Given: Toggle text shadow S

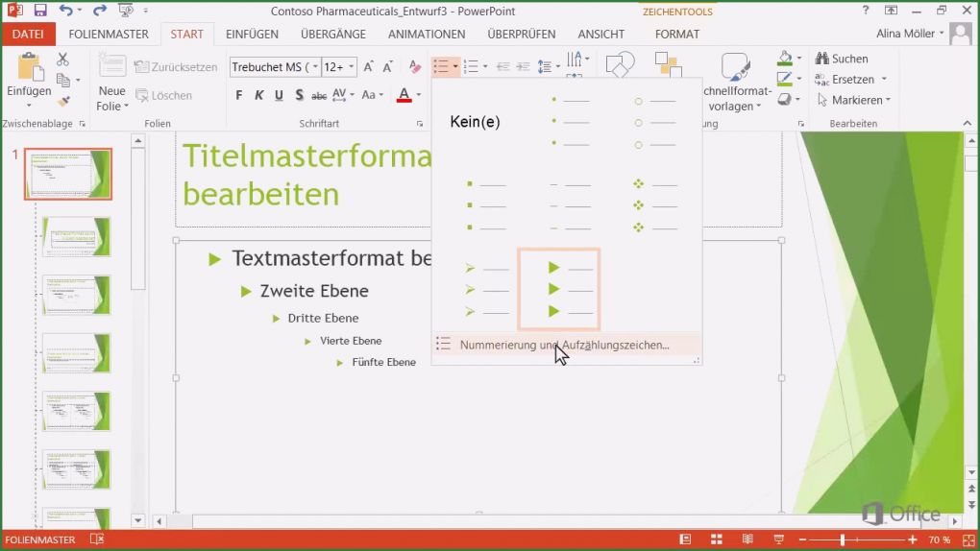Looking at the screenshot, I should coord(300,95).
